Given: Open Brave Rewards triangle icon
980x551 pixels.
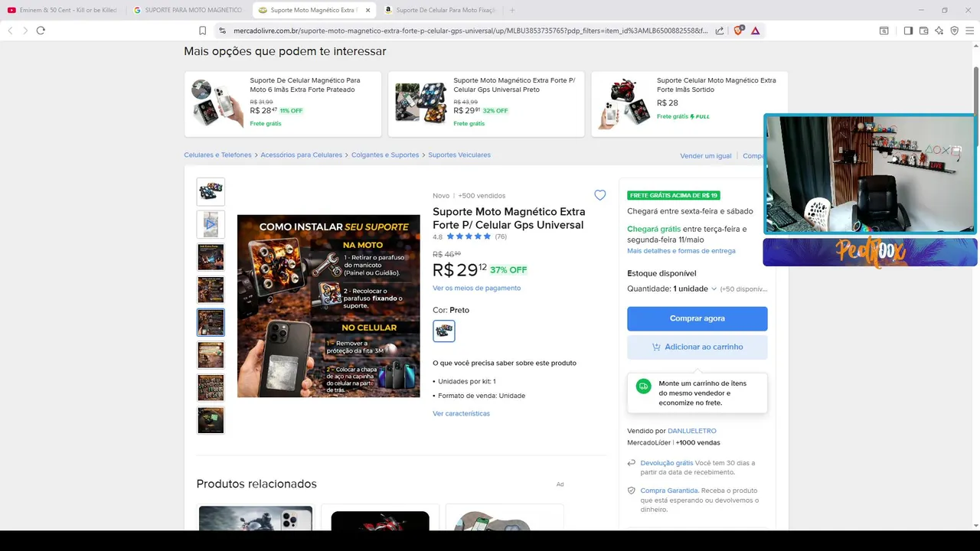Looking at the screenshot, I should pos(756,31).
